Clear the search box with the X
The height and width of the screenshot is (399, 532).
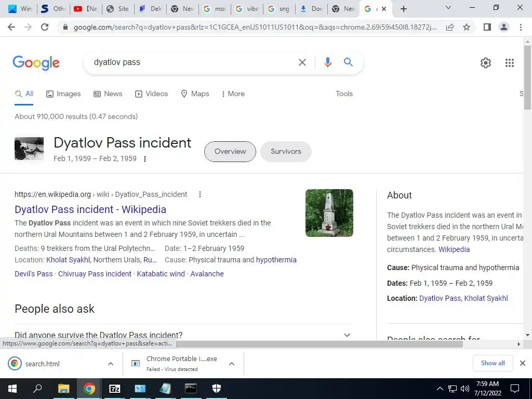click(302, 62)
